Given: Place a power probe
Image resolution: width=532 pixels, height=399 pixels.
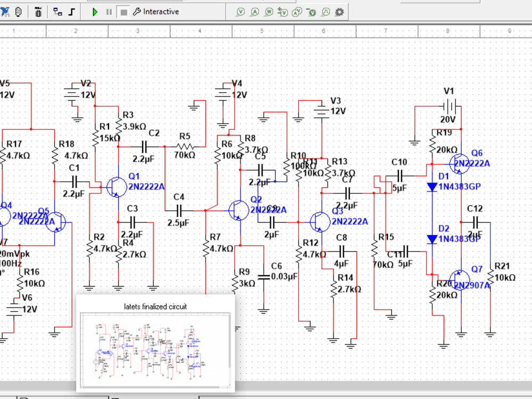Looking at the screenshot, I should point(268,12).
